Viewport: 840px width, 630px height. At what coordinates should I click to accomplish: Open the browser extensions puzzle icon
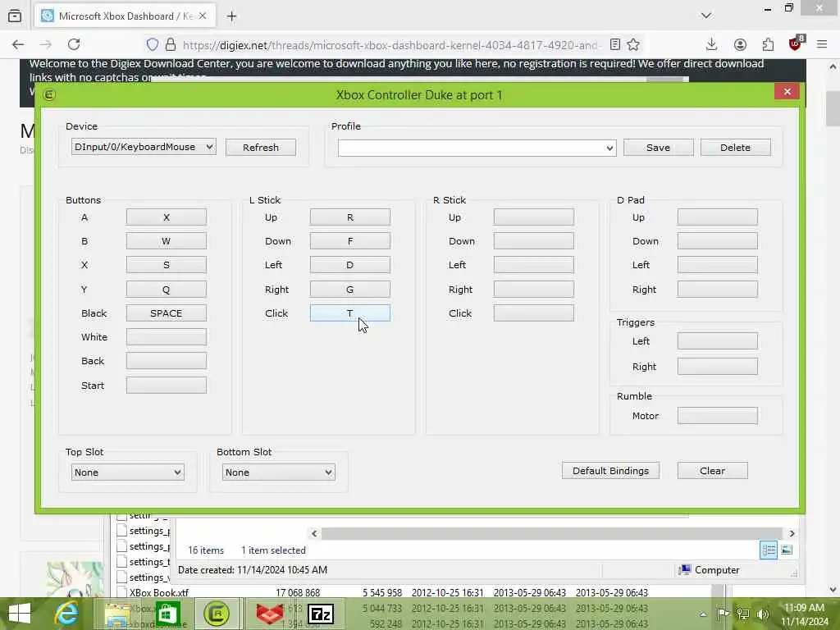pyautogui.click(x=768, y=44)
